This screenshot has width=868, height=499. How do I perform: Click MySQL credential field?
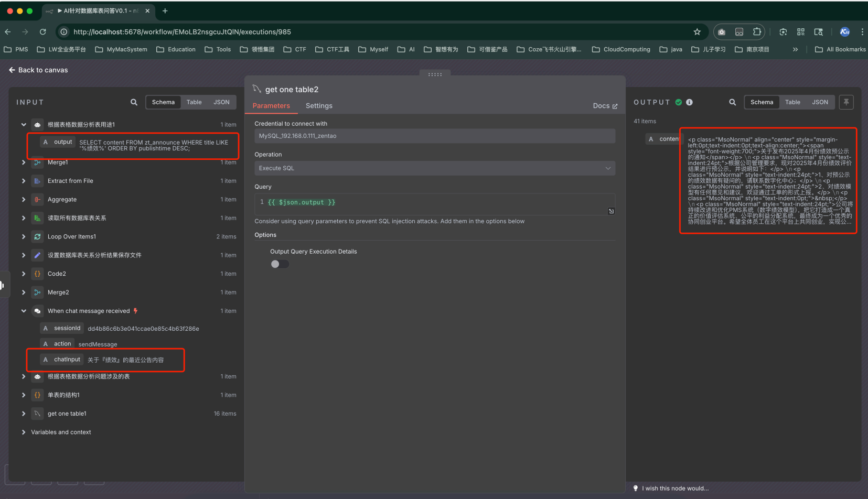pyautogui.click(x=435, y=136)
